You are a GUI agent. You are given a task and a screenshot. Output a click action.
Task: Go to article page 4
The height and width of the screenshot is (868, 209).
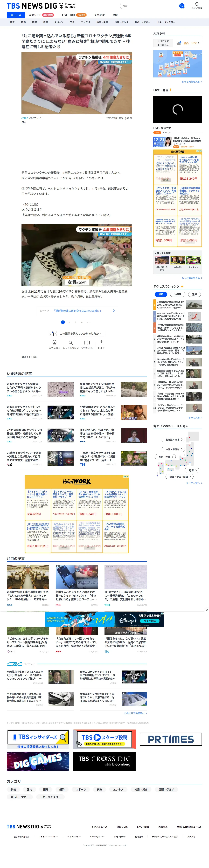tap(82, 323)
